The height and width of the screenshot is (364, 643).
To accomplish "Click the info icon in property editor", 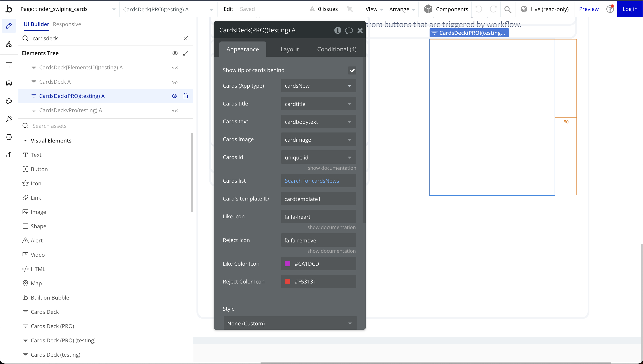I will [338, 31].
